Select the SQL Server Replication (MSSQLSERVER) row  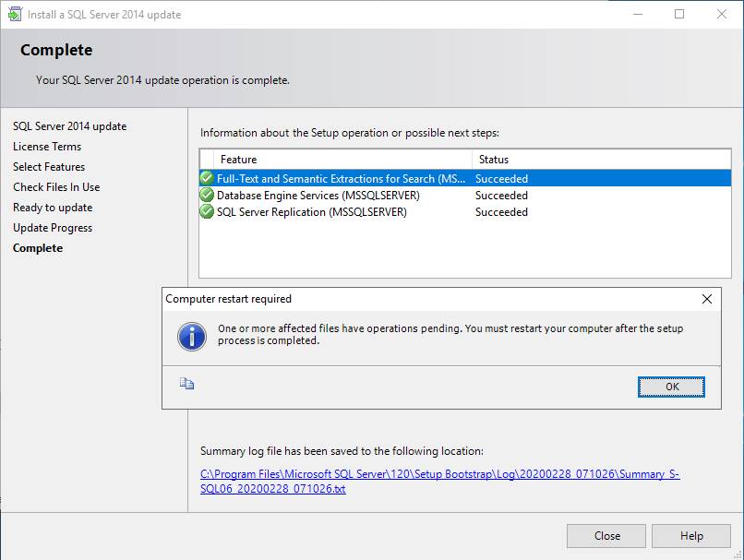[465, 211]
